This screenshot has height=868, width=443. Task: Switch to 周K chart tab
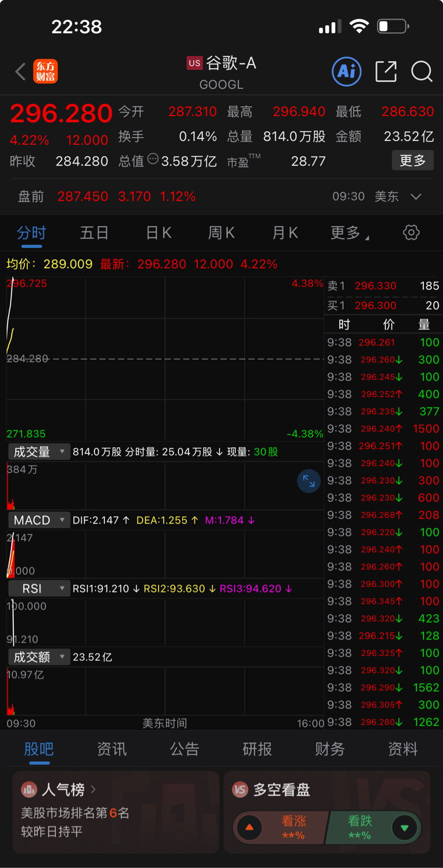[x=221, y=233]
